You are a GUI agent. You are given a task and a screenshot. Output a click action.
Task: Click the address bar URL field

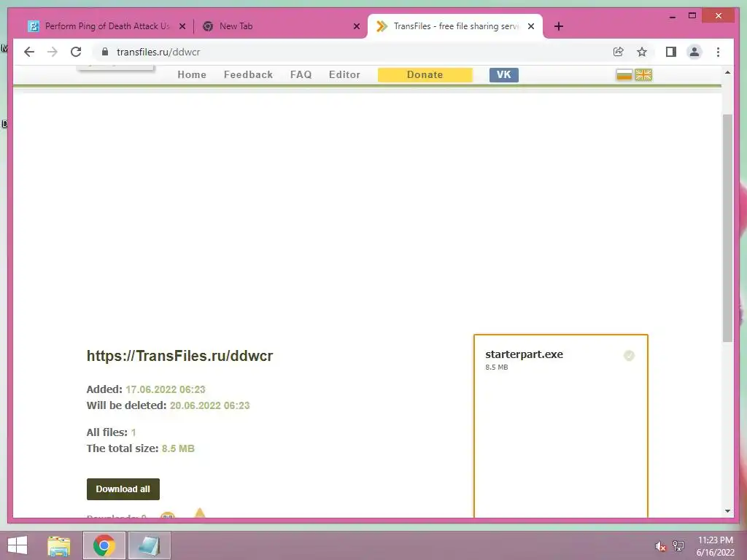click(352, 52)
